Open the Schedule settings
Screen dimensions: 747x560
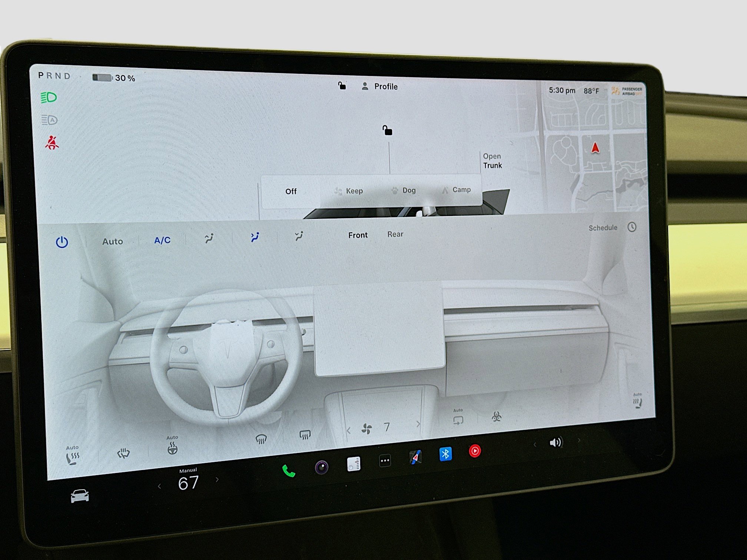(602, 228)
